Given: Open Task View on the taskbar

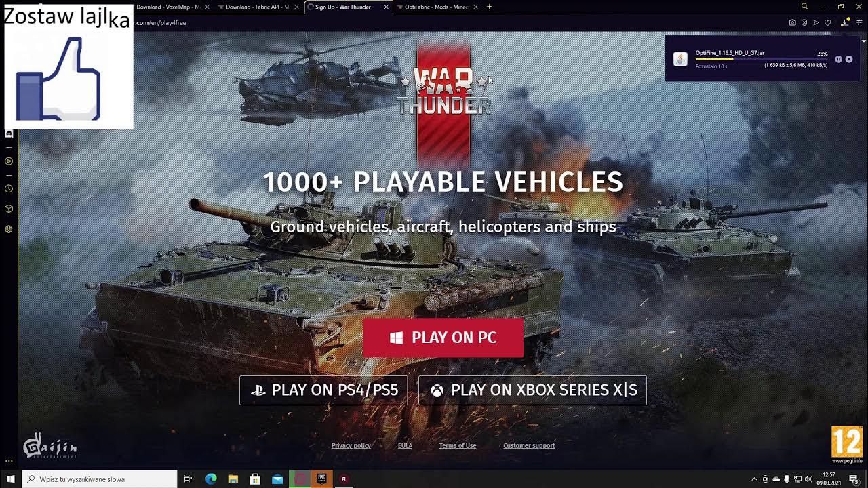Looking at the screenshot, I should coord(189,479).
